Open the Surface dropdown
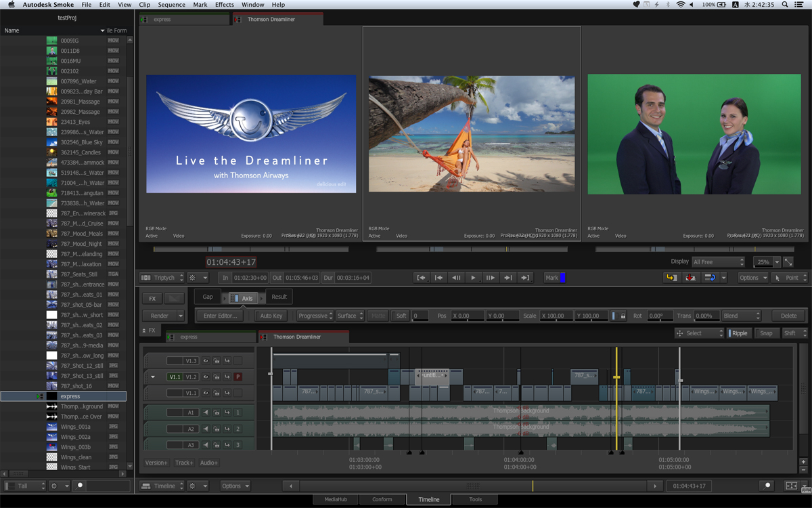 point(350,316)
